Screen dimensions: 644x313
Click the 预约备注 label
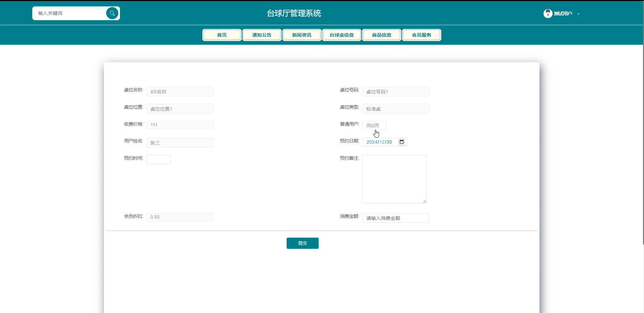point(349,158)
